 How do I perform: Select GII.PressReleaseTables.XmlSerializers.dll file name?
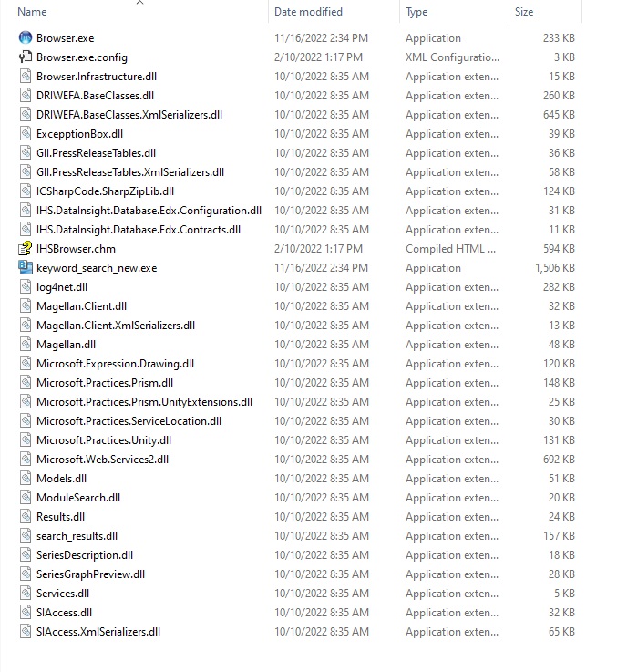[x=130, y=172]
